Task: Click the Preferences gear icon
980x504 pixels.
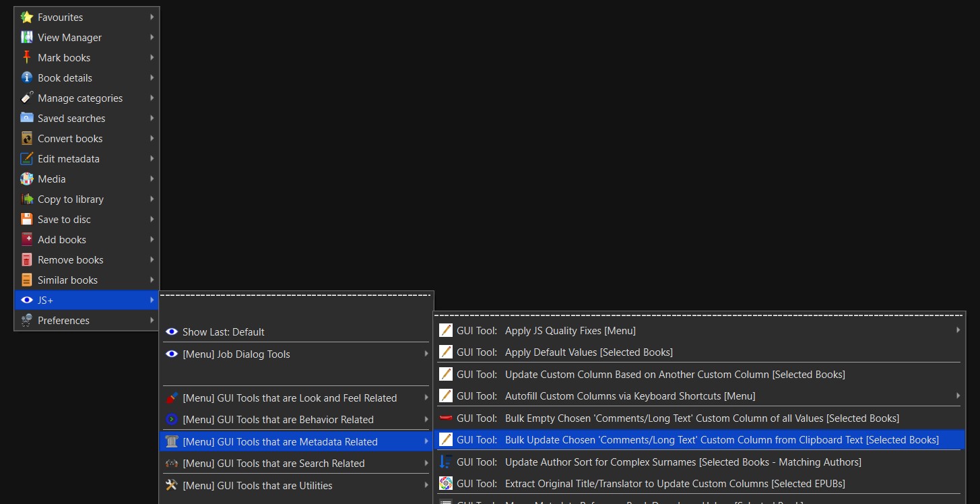Action: click(x=27, y=321)
